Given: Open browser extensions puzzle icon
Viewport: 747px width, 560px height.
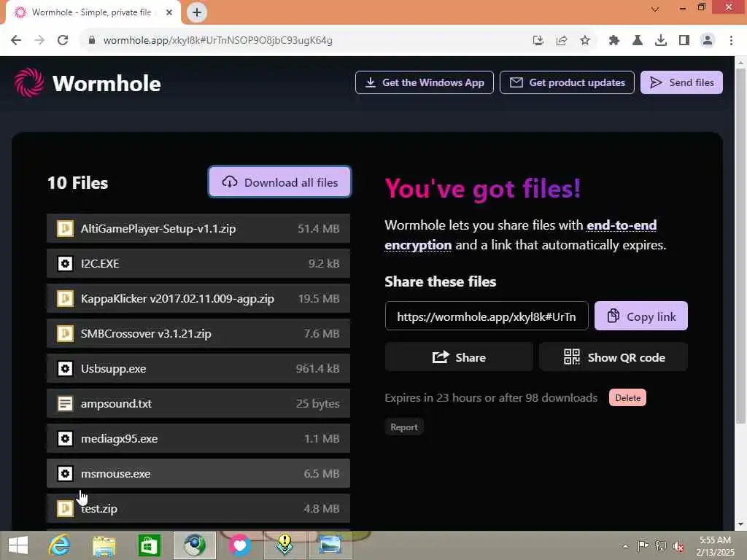Looking at the screenshot, I should (614, 41).
